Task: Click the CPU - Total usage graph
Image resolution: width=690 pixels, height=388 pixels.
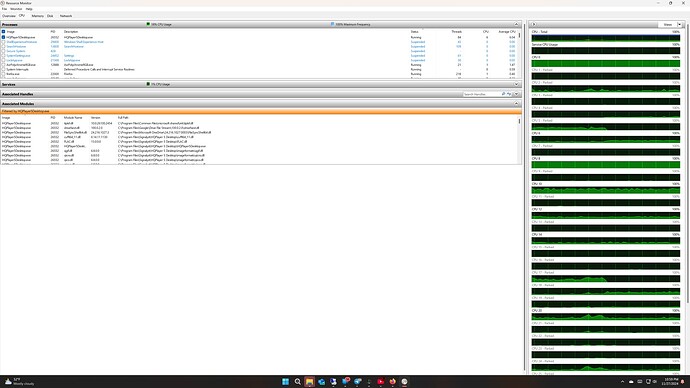Action: (x=606, y=38)
